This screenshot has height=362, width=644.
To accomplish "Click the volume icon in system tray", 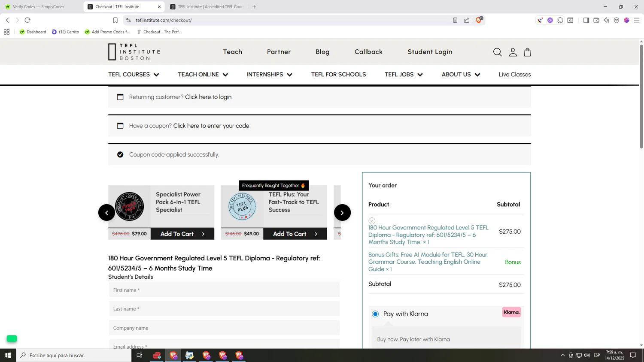I will click(x=587, y=355).
